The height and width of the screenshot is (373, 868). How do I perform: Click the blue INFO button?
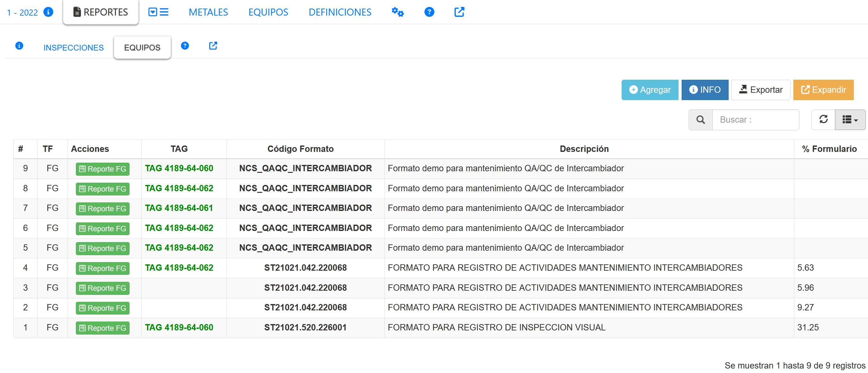[704, 90]
